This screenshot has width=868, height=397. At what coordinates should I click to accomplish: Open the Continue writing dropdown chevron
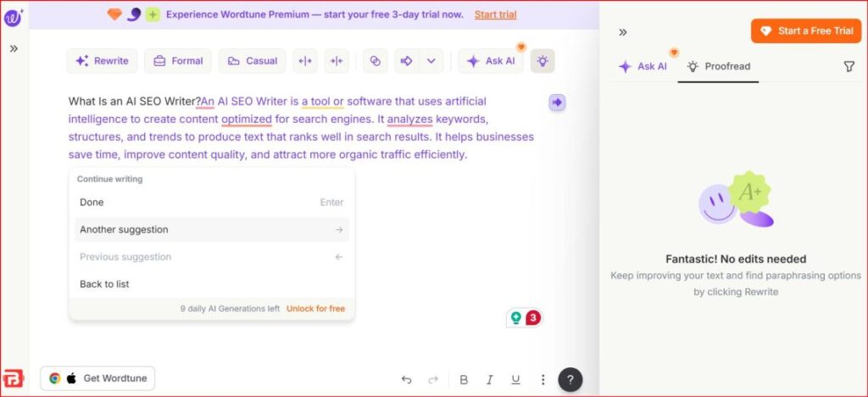pos(431,61)
